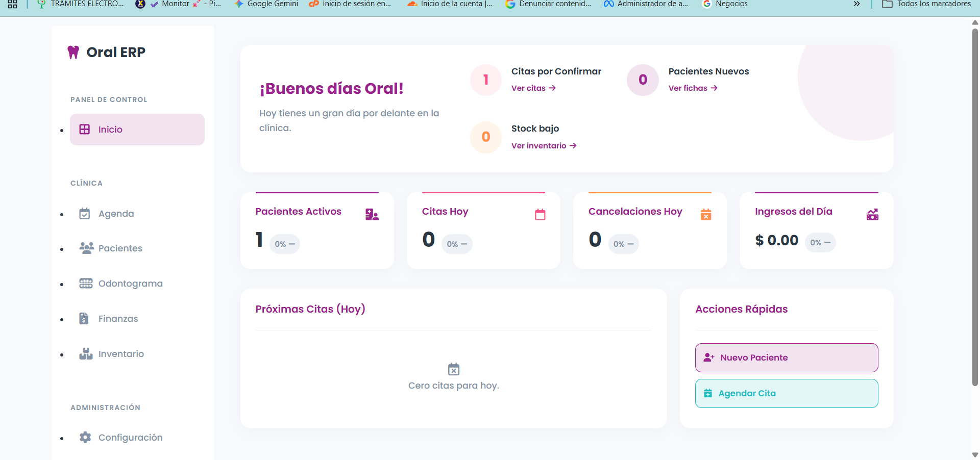Click the Ingresos del Día chart icon
This screenshot has height=460, width=980.
point(872,215)
